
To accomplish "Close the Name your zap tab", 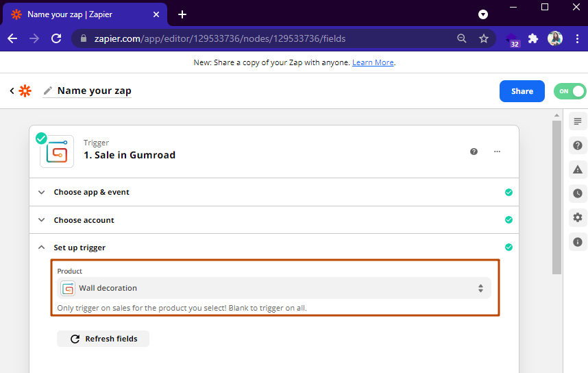I will coord(156,14).
